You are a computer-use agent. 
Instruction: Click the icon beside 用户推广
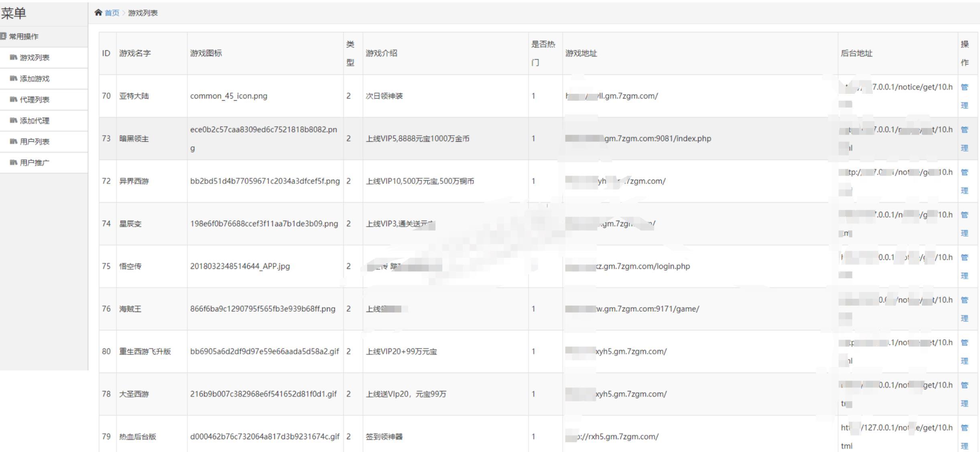click(14, 162)
